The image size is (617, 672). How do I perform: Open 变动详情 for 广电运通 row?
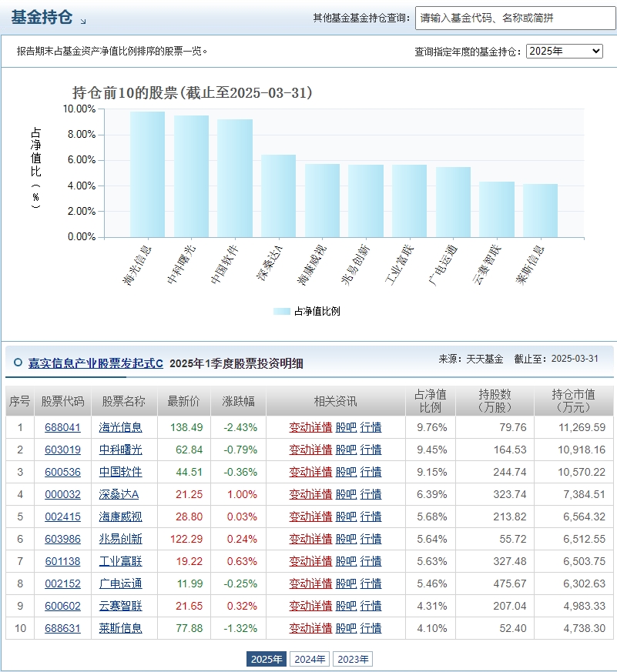click(x=310, y=583)
